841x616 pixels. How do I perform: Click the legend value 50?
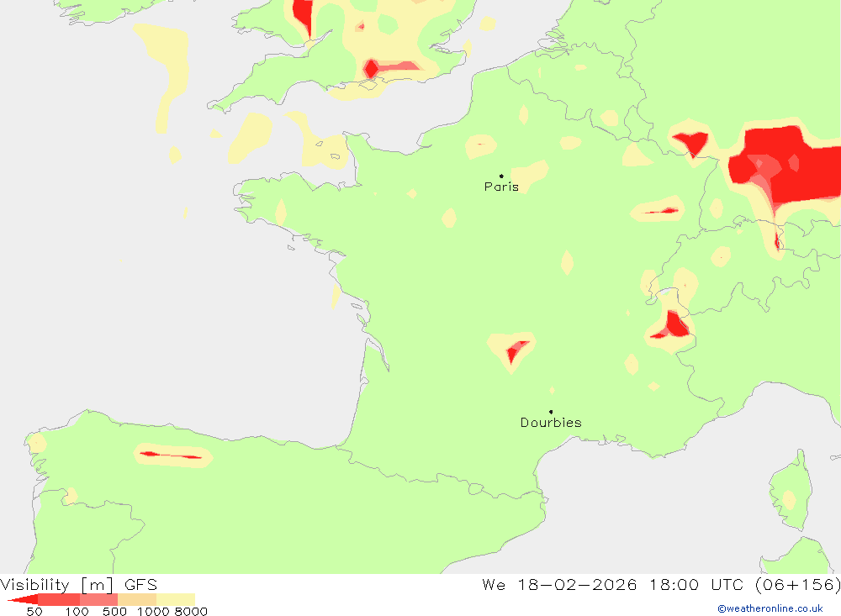tap(34, 611)
